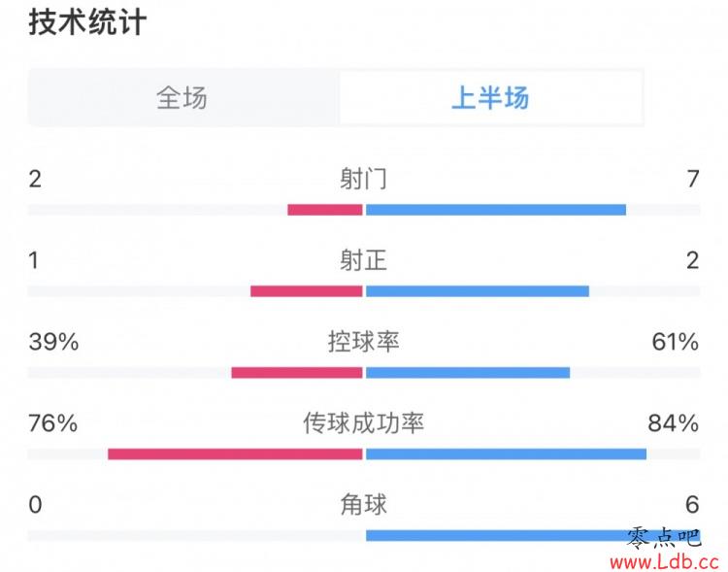Viewport: 728px width, 572px height.
Task: Click the 84% pass accuracy value
Action: tap(674, 423)
